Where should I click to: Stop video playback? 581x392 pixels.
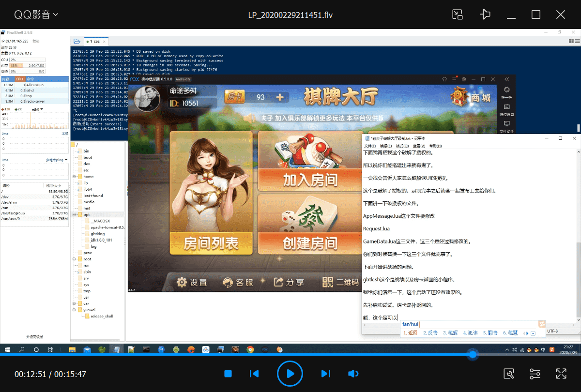click(x=229, y=374)
